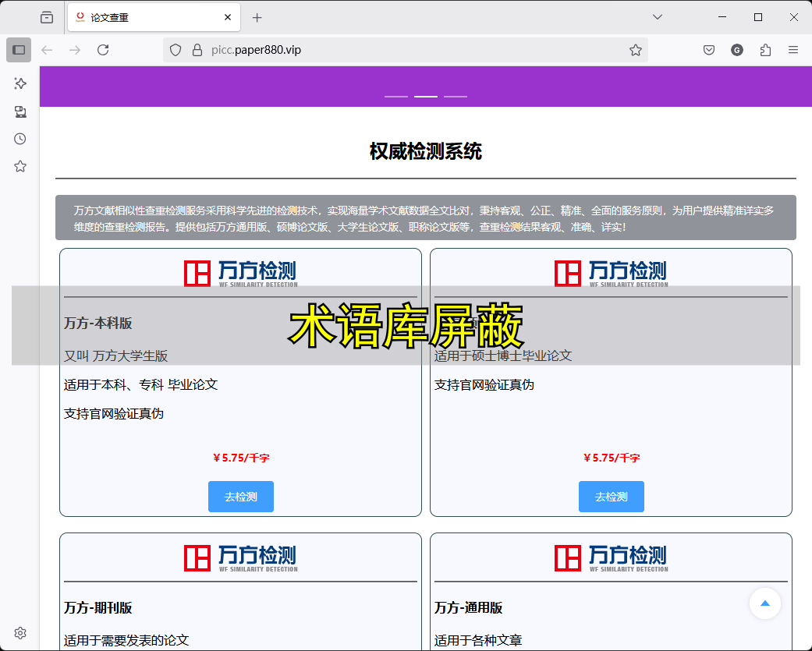Open AI chatbot sparkle sidebar icon
Screen dimensions: 812x651
coord(20,83)
